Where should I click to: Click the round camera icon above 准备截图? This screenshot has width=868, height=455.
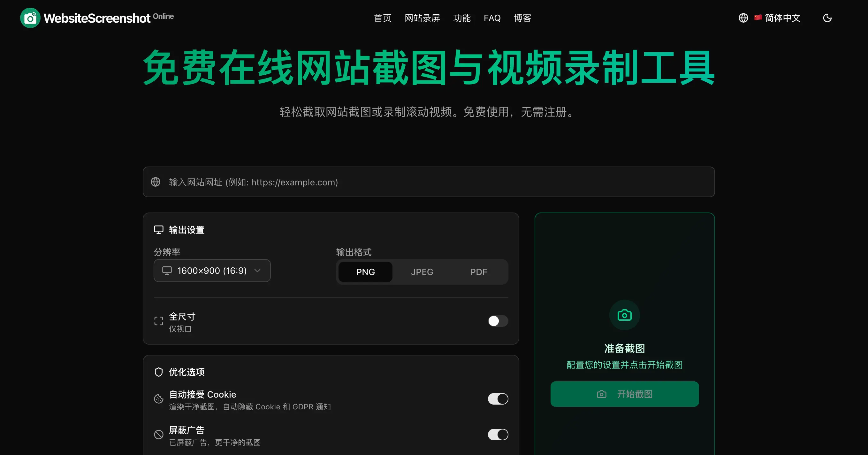pos(624,315)
